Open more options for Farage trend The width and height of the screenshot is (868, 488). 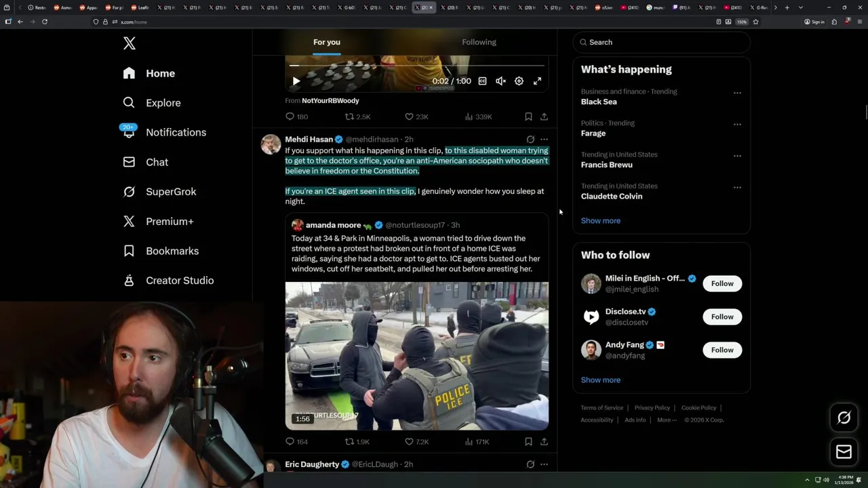point(737,125)
